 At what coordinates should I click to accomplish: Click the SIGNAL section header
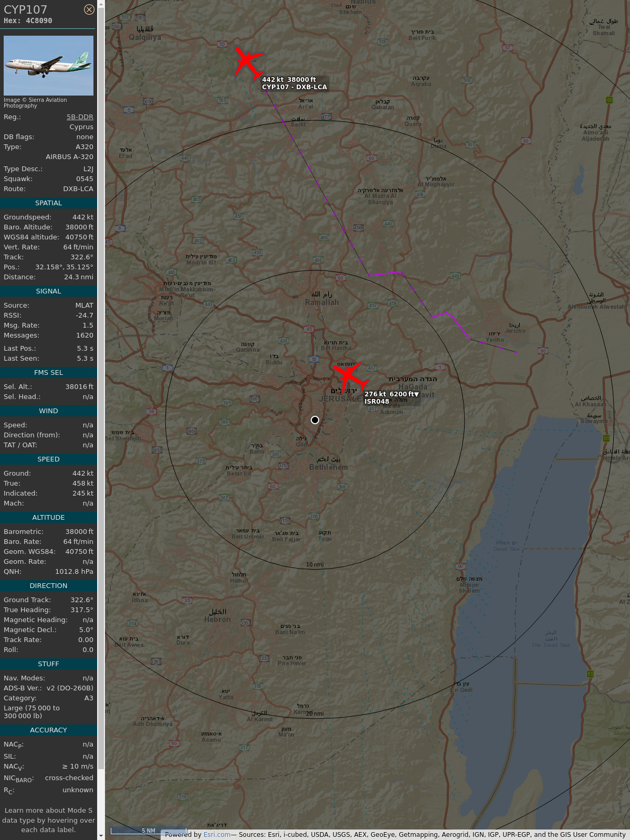[48, 291]
